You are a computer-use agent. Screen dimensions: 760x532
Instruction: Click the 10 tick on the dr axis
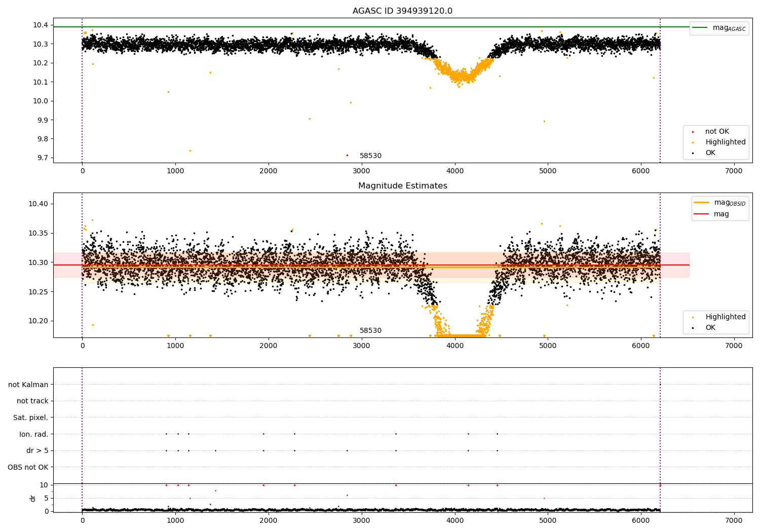point(44,485)
